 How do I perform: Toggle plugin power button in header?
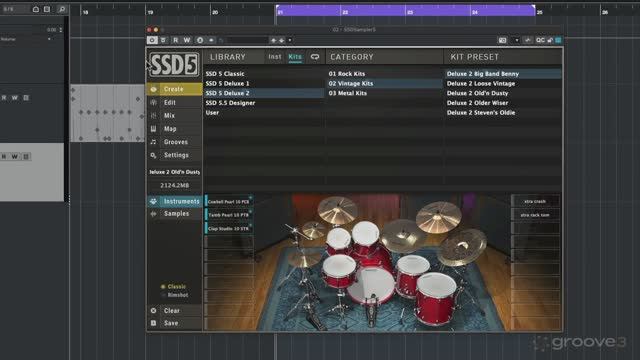[152, 40]
